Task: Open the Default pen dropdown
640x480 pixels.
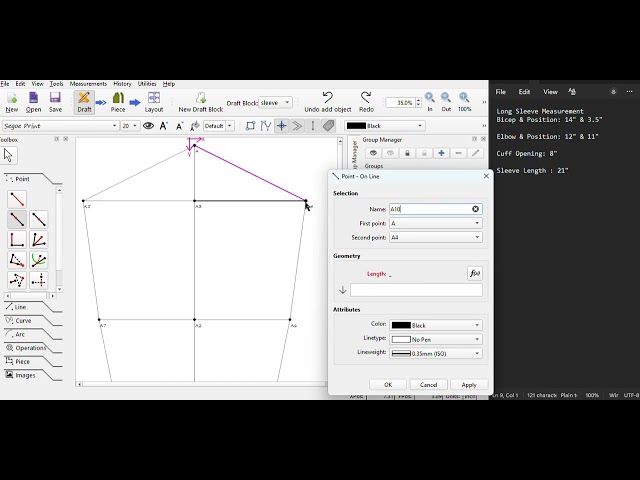Action: point(218,126)
